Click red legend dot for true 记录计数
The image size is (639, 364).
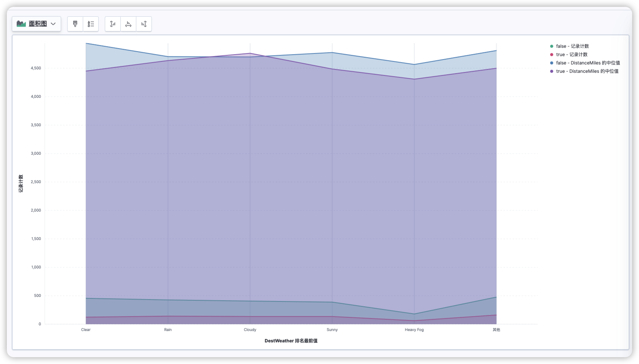click(x=551, y=54)
